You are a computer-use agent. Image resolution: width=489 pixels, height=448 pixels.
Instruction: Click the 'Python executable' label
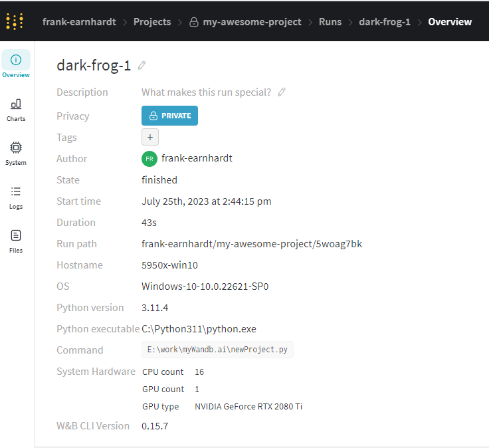click(x=98, y=329)
